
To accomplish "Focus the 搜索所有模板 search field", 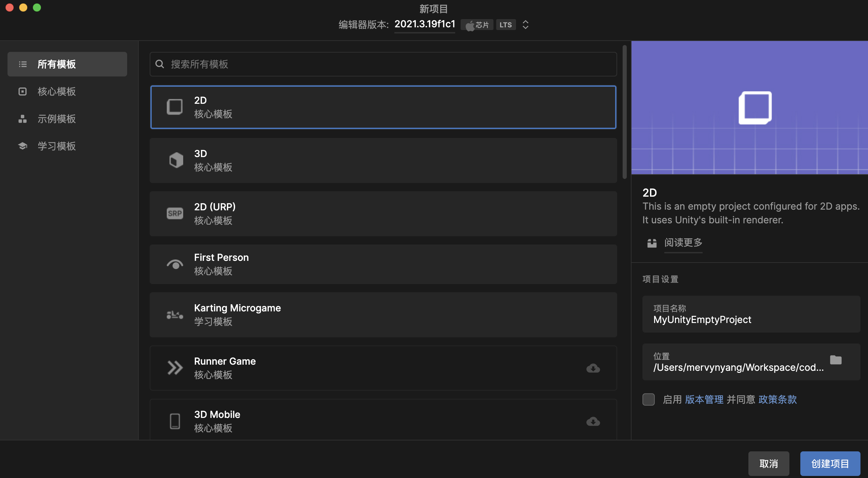I will coord(383,64).
